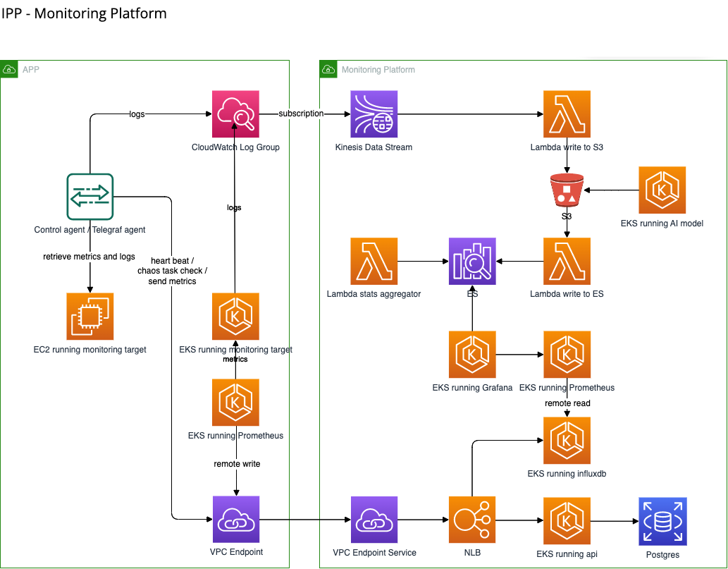Select the EKS running monitoring target icon
The image size is (728, 569).
tap(235, 317)
